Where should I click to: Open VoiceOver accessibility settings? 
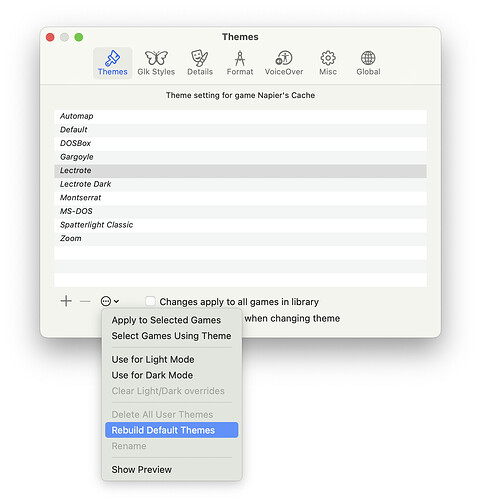pos(284,63)
